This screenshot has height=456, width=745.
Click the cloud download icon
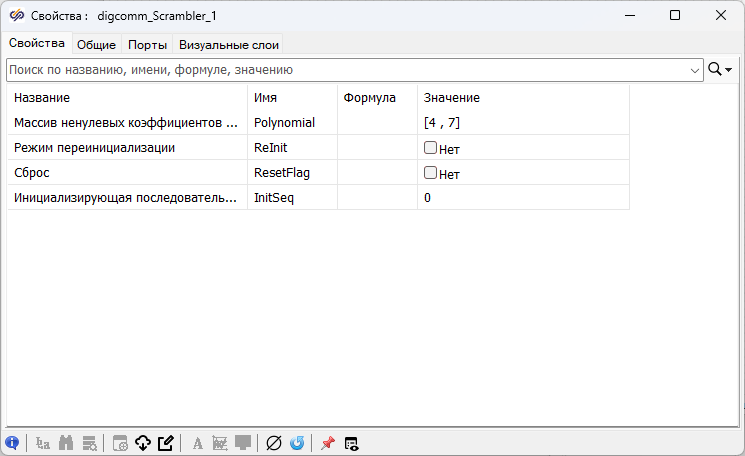142,443
